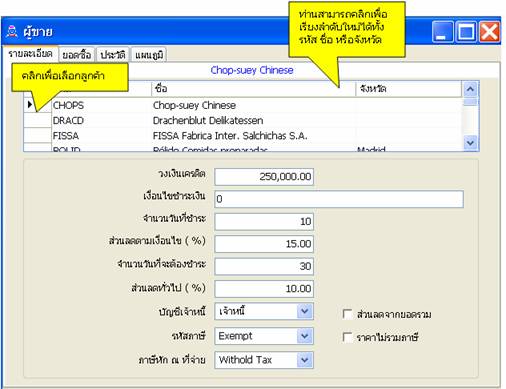Switch to the รายละเอียด tab
This screenshot has height=389, width=506.
click(x=30, y=54)
